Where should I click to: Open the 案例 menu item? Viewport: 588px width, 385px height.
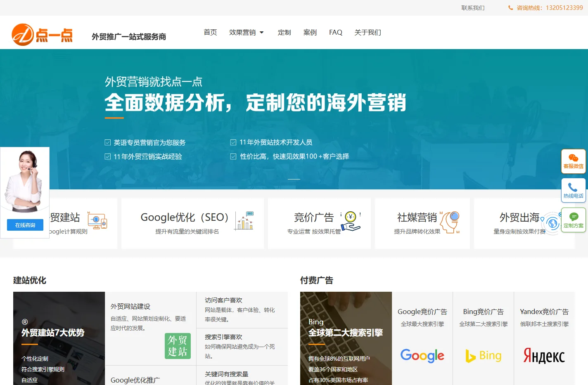pos(310,32)
